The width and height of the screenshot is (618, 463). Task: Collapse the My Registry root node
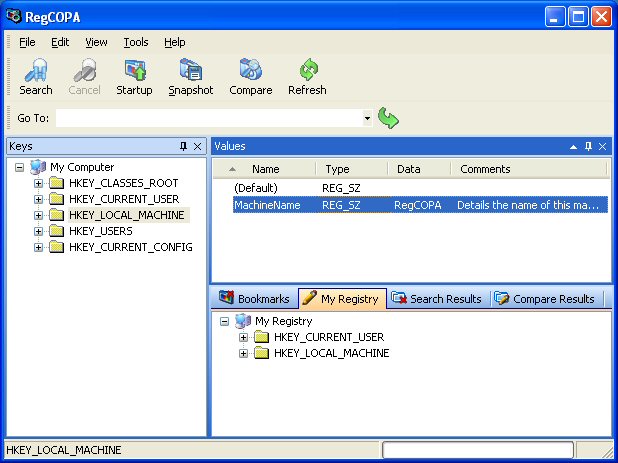[224, 322]
